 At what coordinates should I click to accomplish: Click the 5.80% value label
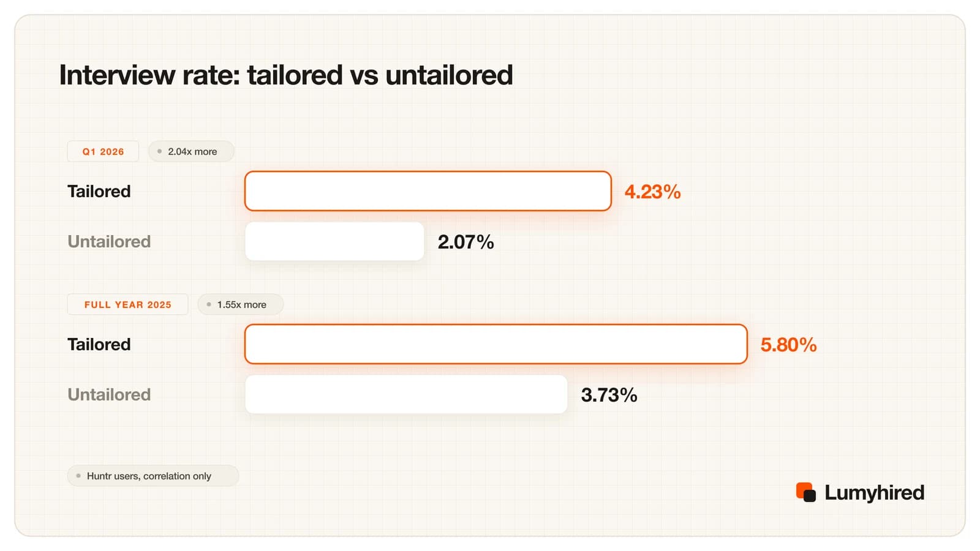tap(788, 345)
